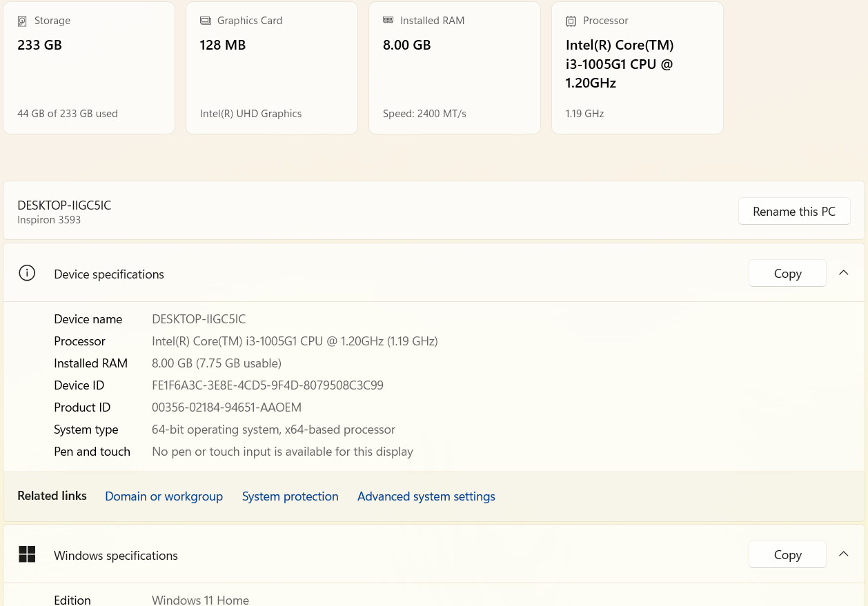Select the 8.00 GB (7.75 GB usable) value

point(217,363)
